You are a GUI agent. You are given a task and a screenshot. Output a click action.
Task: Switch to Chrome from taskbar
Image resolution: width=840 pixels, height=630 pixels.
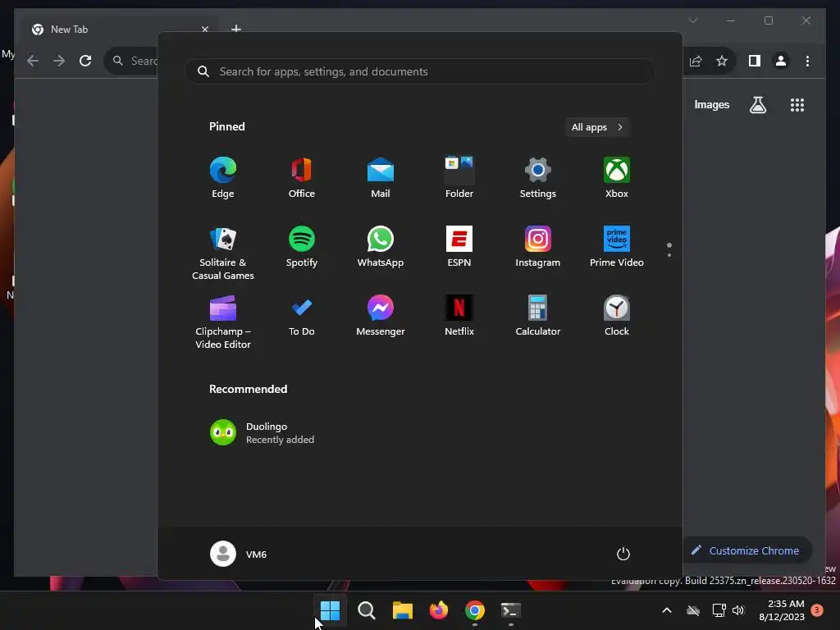coord(475,610)
